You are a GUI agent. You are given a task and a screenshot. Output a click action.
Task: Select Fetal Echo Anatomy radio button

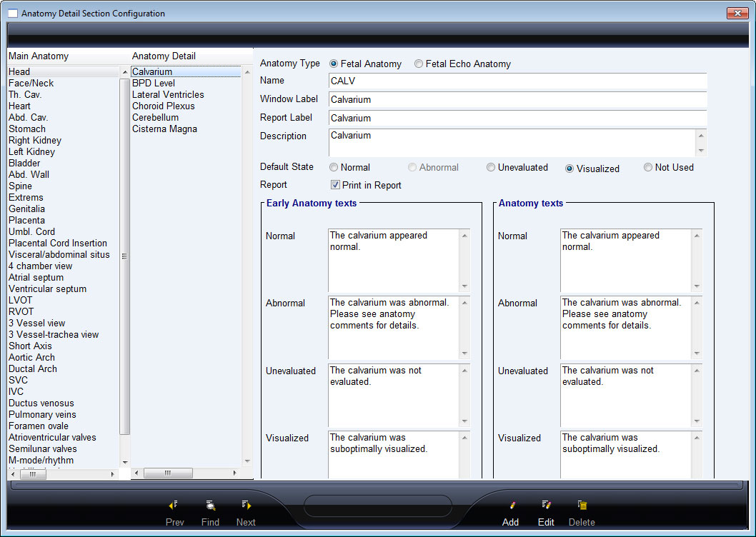(x=419, y=64)
